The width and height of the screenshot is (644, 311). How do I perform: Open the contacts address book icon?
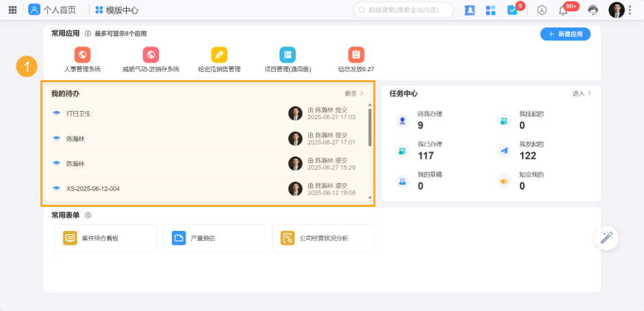469,10
